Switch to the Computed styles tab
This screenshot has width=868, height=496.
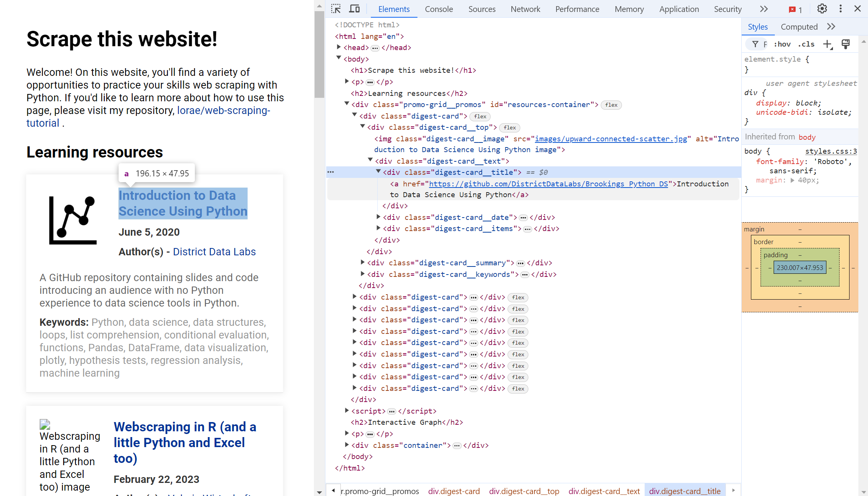click(799, 27)
